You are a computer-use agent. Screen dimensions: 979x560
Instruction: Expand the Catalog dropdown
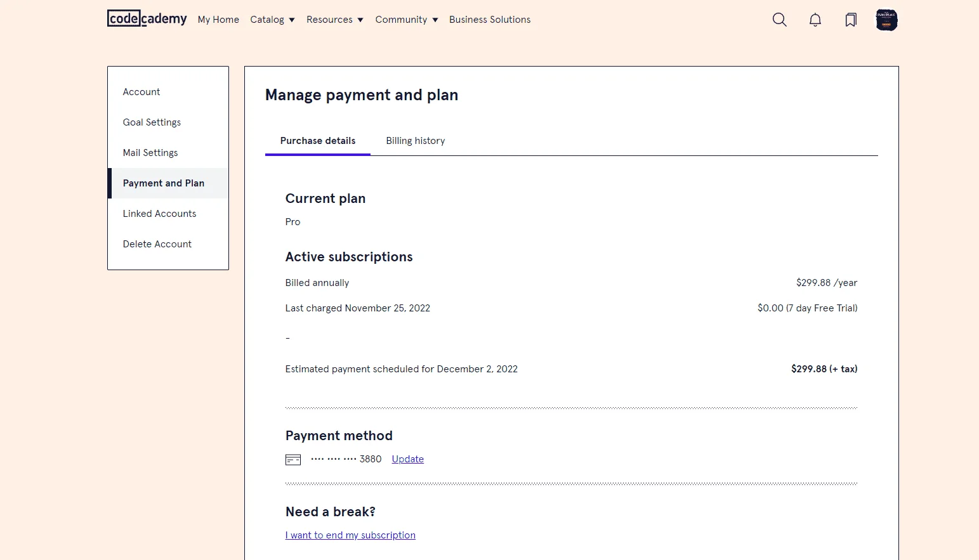tap(272, 20)
